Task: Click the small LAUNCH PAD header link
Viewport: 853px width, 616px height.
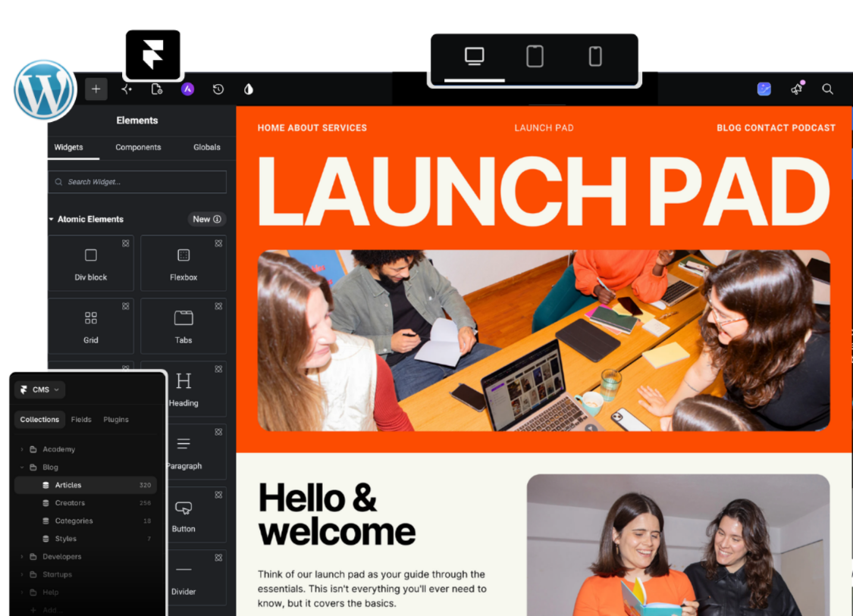Action: pyautogui.click(x=544, y=128)
